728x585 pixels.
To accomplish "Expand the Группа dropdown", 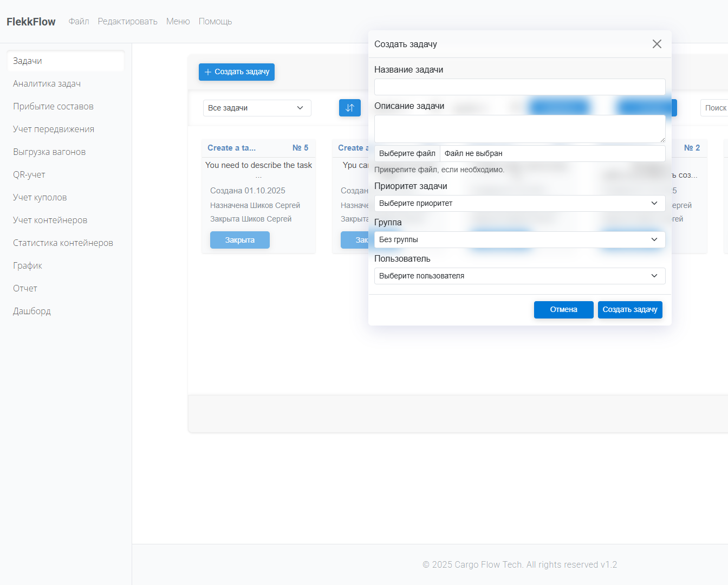I will (x=519, y=239).
